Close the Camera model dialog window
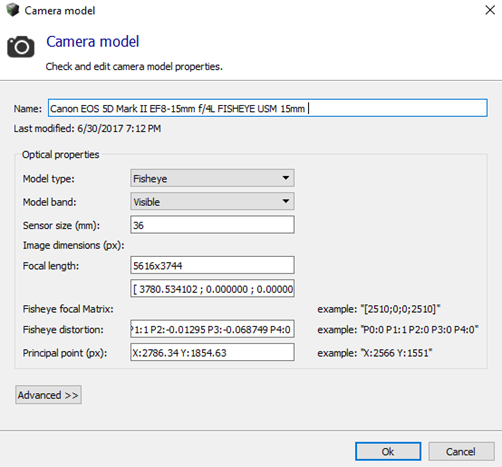This screenshot has width=502, height=467. tap(490, 10)
